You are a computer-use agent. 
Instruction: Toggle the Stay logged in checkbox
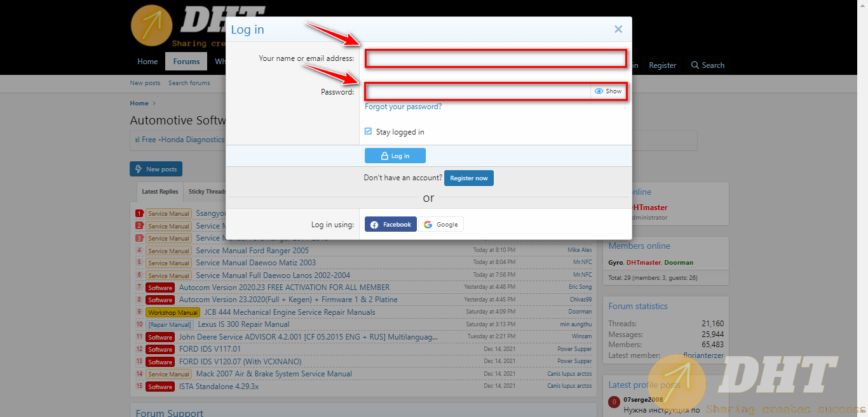[x=369, y=131]
